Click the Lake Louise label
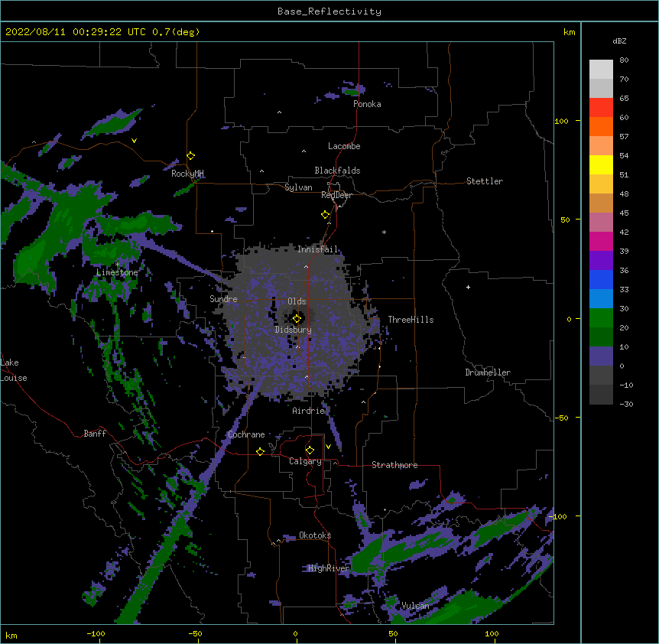The height and width of the screenshot is (644, 659). point(14,370)
